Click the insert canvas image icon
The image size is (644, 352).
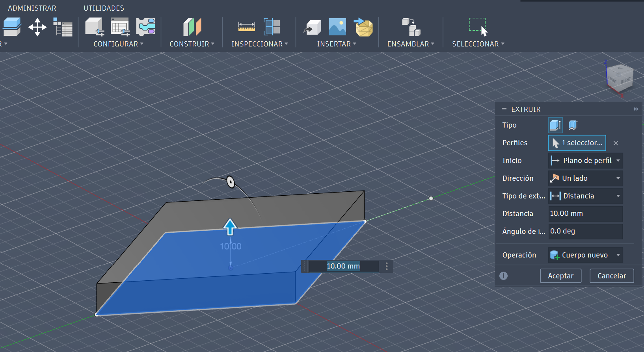tap(337, 27)
